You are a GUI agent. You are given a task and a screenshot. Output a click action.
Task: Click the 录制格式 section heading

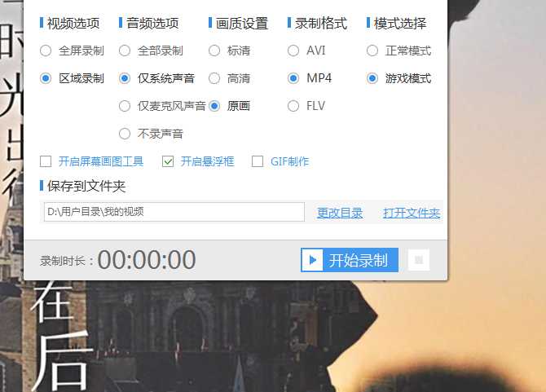321,24
